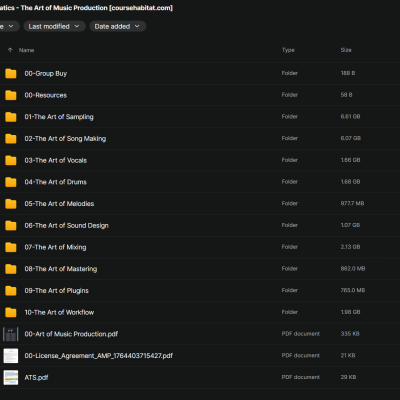Sort files by the Name column header
This screenshot has width=400, height=400.
(26, 50)
